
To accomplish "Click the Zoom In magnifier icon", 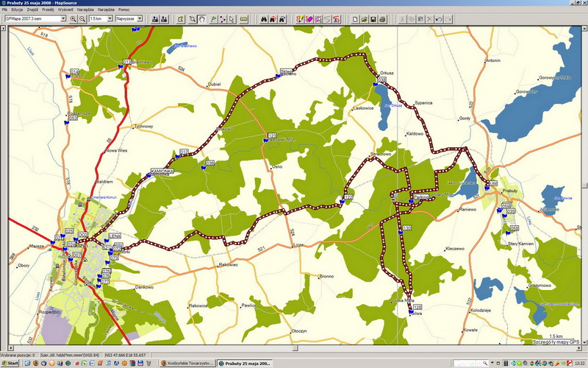I will [x=73, y=18].
